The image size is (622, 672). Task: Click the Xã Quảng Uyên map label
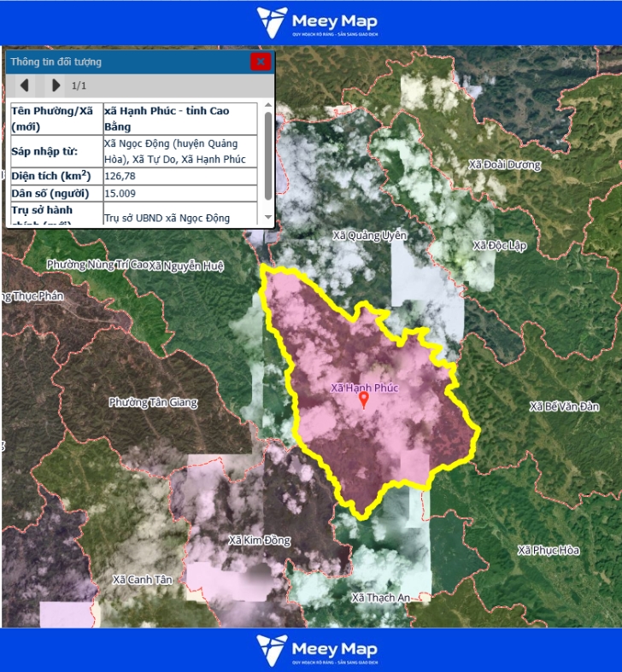370,235
